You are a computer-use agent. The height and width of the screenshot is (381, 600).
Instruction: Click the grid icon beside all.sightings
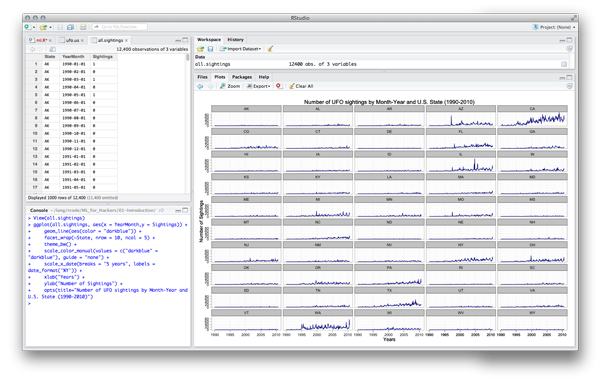pyautogui.click(x=564, y=64)
